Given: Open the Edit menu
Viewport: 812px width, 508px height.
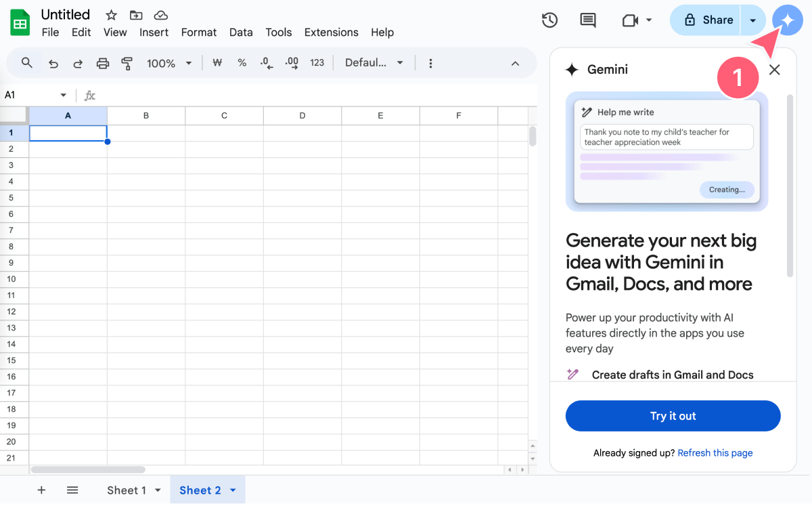Looking at the screenshot, I should click(x=81, y=32).
